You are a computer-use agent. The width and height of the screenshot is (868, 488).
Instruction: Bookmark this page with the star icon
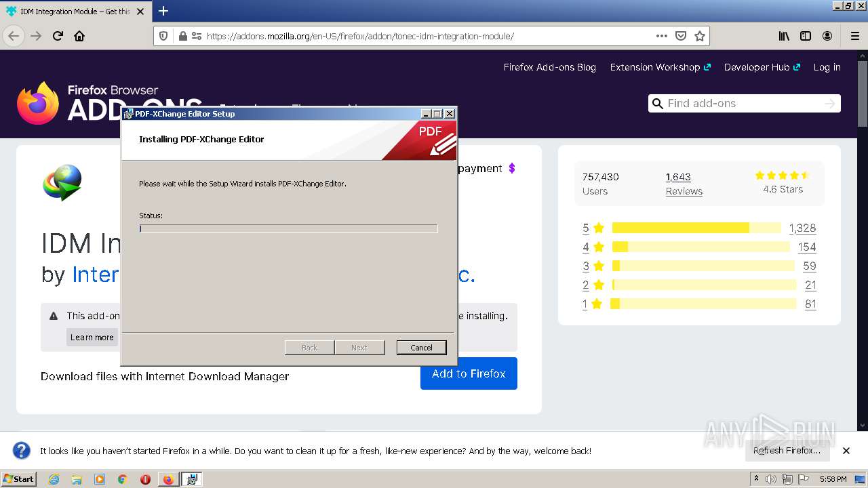[700, 36]
